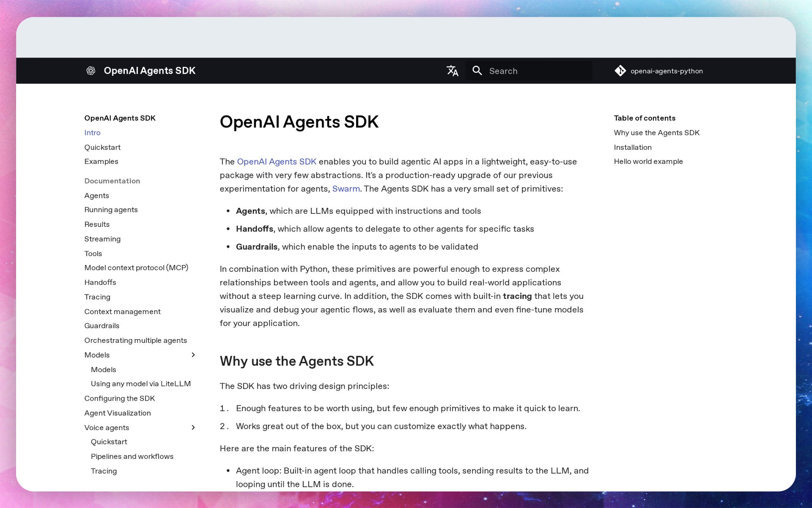Click the bold Handoffs bullet term

point(255,229)
